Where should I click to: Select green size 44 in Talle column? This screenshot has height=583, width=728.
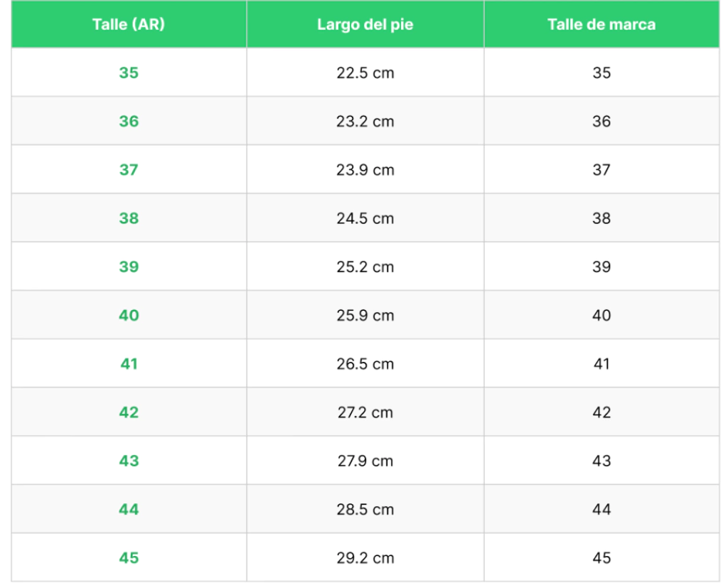click(x=129, y=509)
